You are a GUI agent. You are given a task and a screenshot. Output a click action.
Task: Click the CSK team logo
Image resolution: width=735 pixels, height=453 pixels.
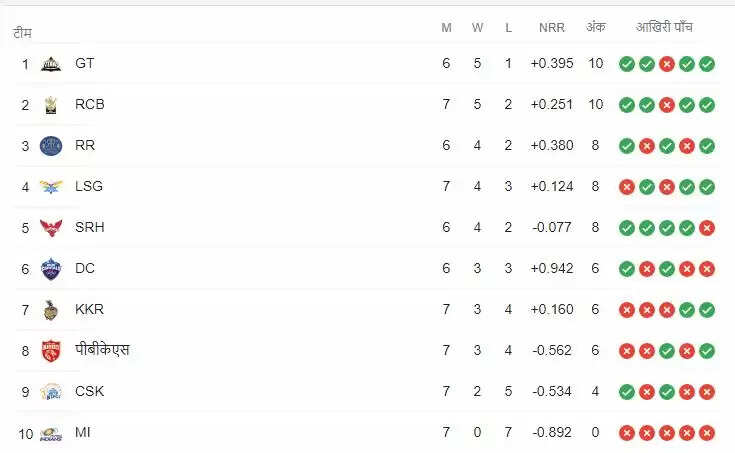click(x=51, y=391)
